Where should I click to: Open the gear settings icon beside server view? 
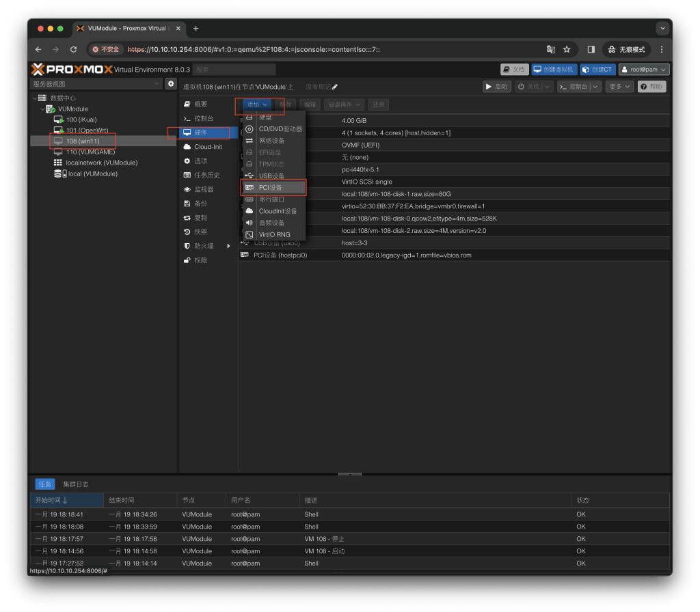pyautogui.click(x=171, y=83)
